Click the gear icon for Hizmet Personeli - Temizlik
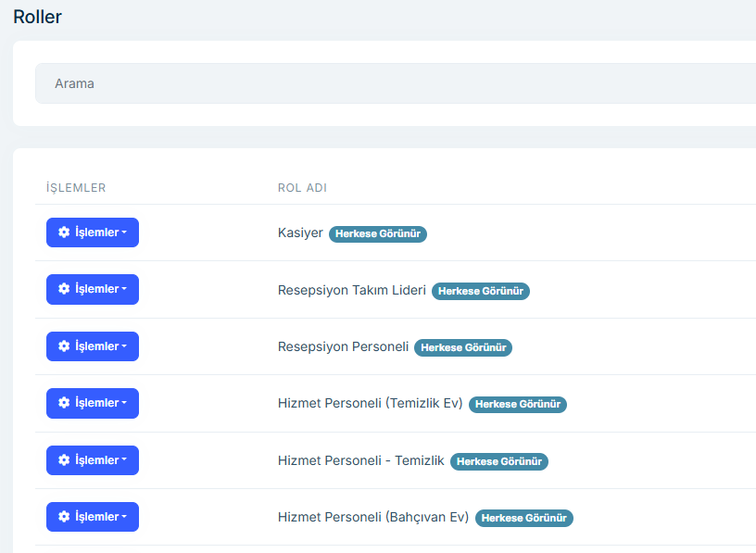The width and height of the screenshot is (756, 553). coord(64,460)
